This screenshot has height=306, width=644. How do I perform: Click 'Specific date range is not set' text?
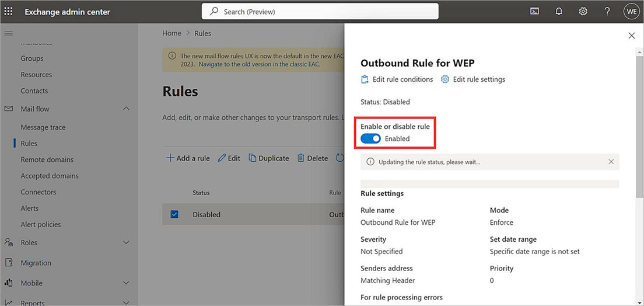535,251
